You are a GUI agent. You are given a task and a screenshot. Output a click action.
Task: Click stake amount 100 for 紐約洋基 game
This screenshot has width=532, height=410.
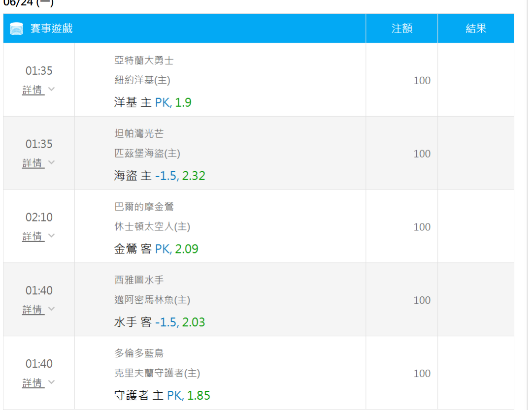(x=422, y=81)
